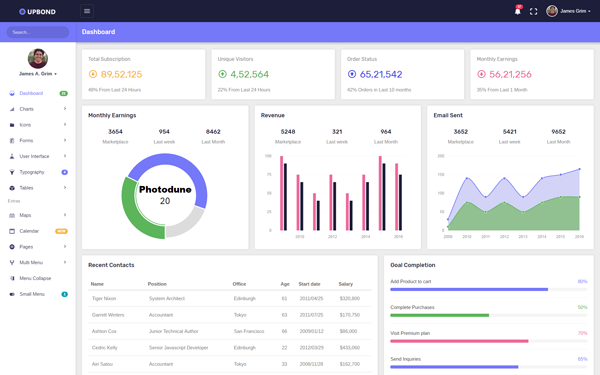Click the Typography sidebar icon

click(12, 172)
